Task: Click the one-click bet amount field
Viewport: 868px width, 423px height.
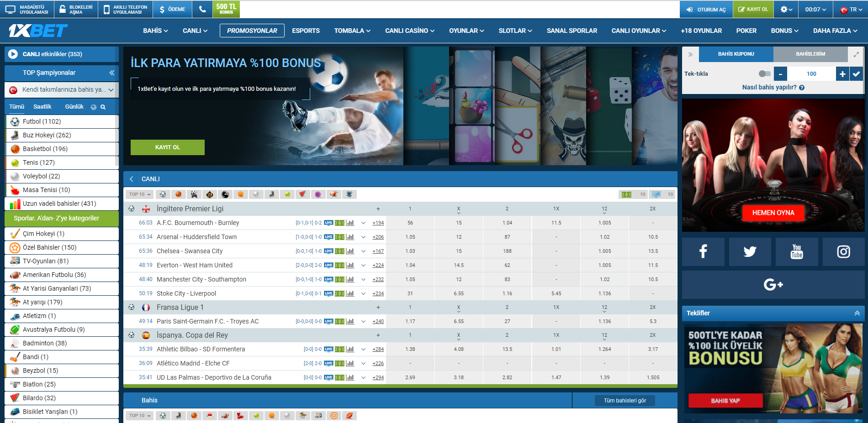Action: (811, 74)
